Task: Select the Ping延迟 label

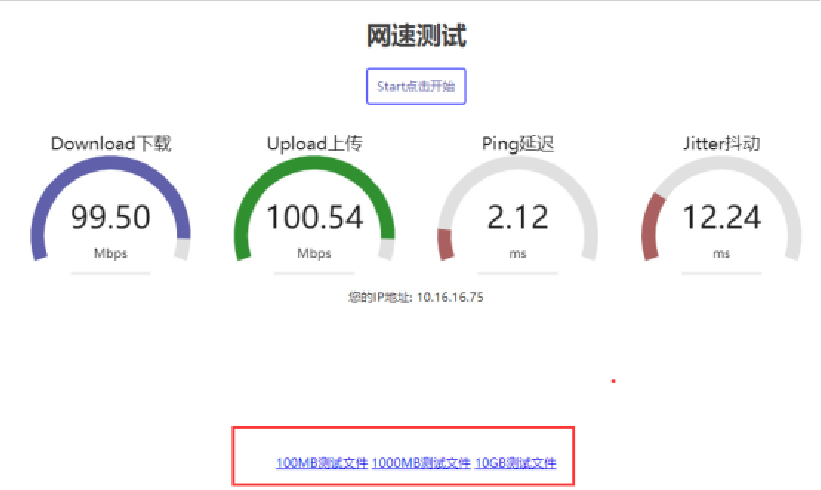Action: coord(518,144)
